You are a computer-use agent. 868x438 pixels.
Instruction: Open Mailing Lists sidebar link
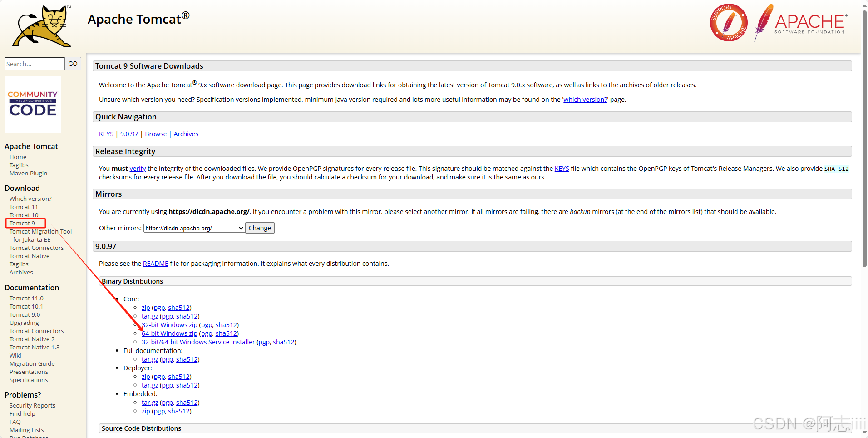[x=27, y=430]
